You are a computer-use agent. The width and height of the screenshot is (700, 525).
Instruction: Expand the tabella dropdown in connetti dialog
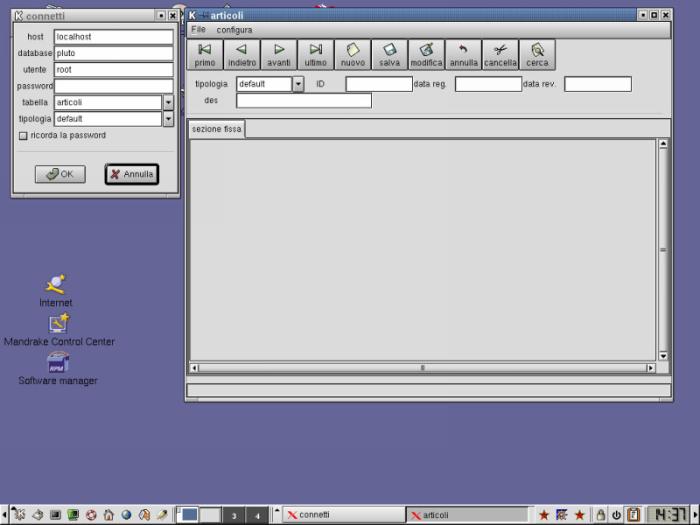pyautogui.click(x=168, y=102)
